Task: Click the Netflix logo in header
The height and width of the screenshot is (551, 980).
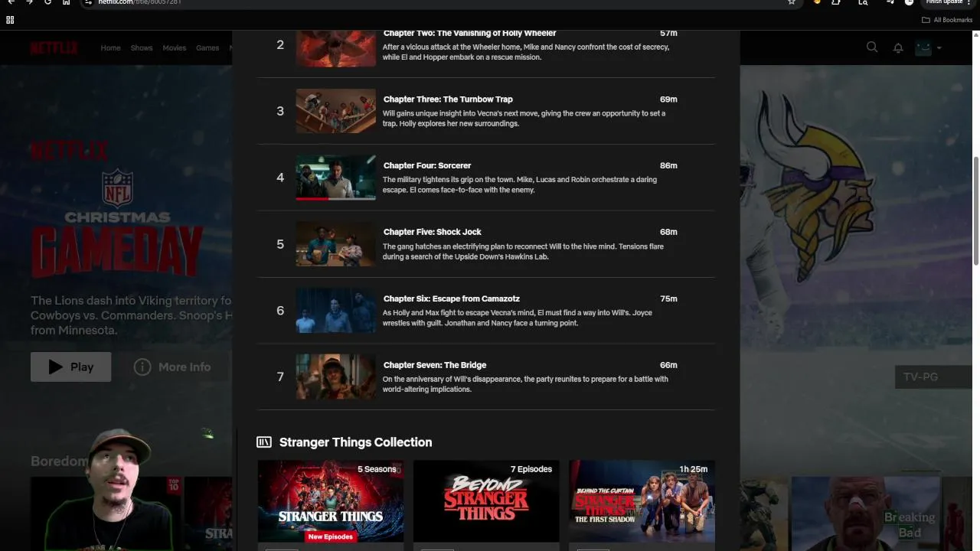Action: (x=54, y=48)
